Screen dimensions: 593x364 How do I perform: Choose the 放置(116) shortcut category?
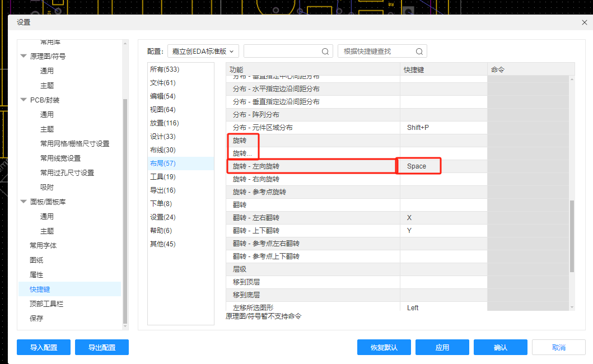pyautogui.click(x=164, y=123)
